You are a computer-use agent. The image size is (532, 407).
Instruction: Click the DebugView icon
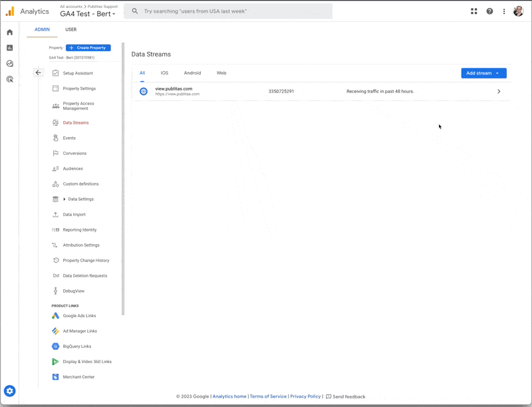click(x=56, y=291)
